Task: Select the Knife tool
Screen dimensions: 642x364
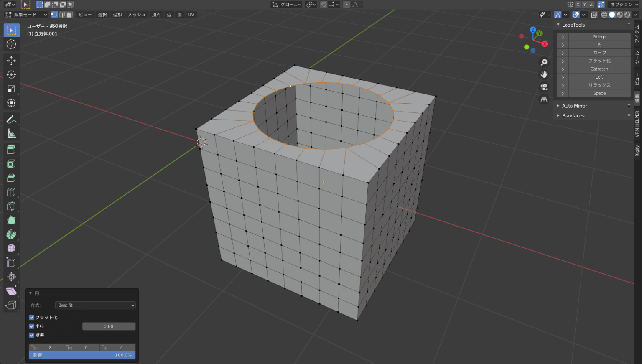Action: (11, 206)
